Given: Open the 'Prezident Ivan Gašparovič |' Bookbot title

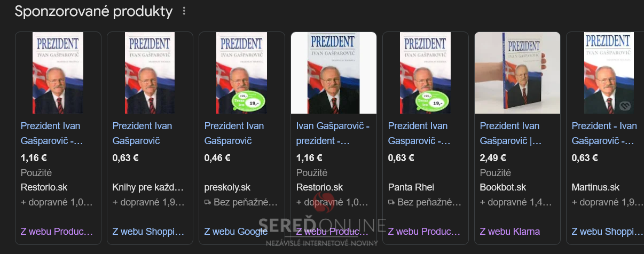Looking at the screenshot, I should pyautogui.click(x=511, y=133).
